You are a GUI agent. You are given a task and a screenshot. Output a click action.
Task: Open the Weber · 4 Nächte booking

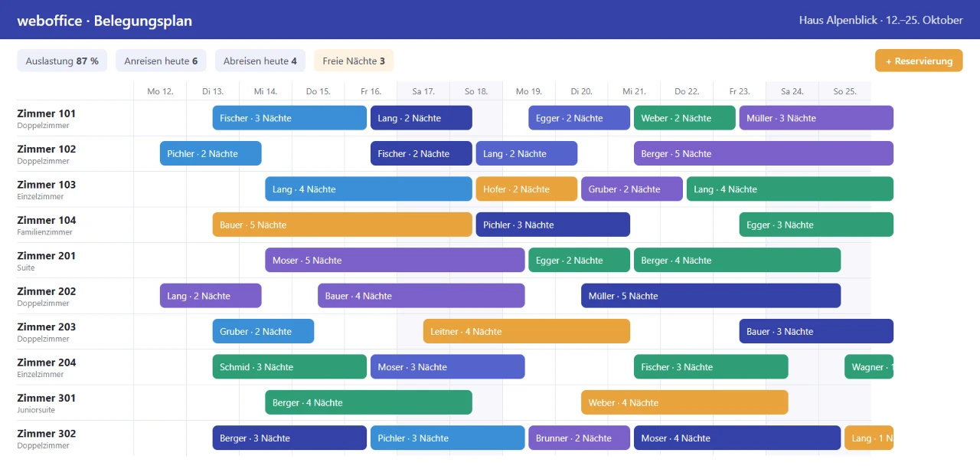(x=684, y=402)
